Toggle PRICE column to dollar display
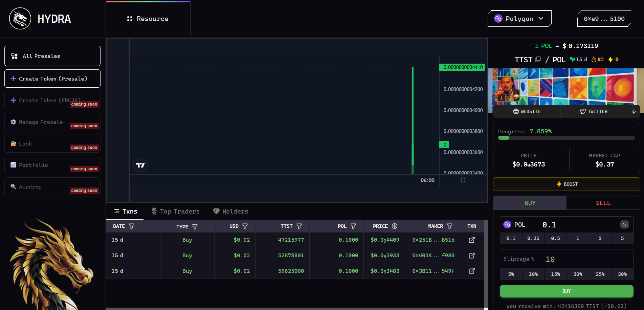The image size is (644, 310). click(395, 226)
